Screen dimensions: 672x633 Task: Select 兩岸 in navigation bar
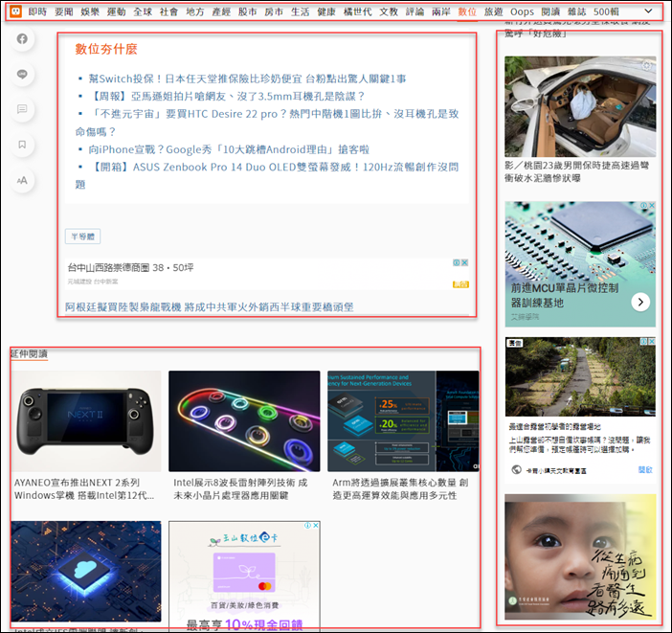[x=441, y=11]
